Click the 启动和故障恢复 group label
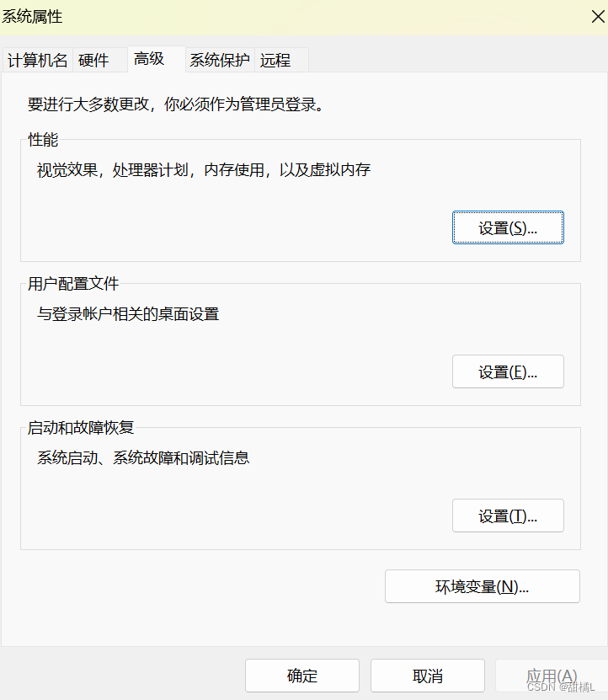This screenshot has width=608, height=700. coord(81,428)
